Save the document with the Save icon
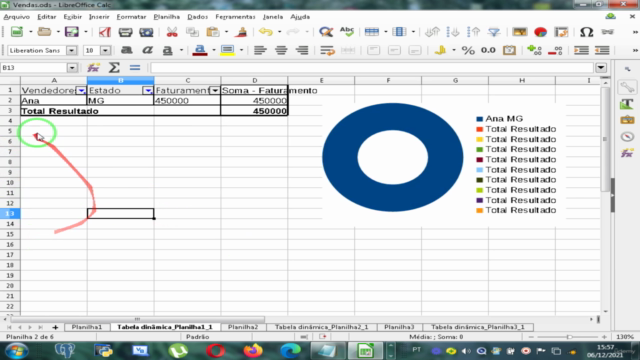Image resolution: width=640 pixels, height=360 pixels. pyautogui.click(x=72, y=32)
